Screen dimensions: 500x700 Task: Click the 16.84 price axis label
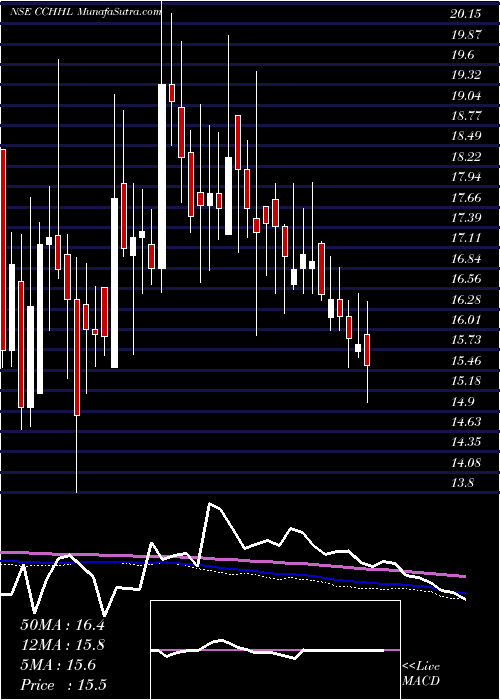pos(466,259)
